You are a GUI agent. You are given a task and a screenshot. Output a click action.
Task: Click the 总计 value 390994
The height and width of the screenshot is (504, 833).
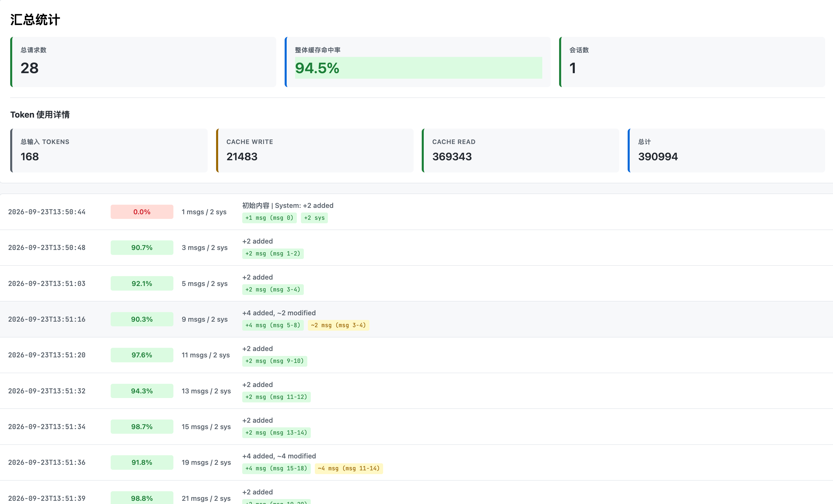click(658, 156)
